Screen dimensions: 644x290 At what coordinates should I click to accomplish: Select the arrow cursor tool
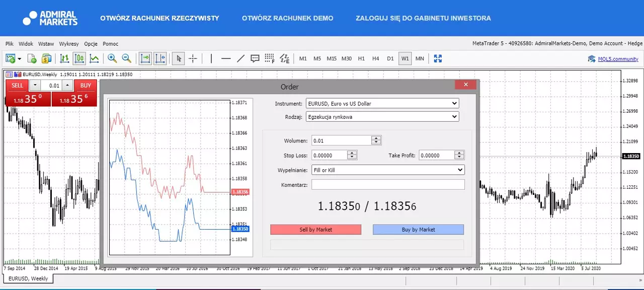click(178, 58)
